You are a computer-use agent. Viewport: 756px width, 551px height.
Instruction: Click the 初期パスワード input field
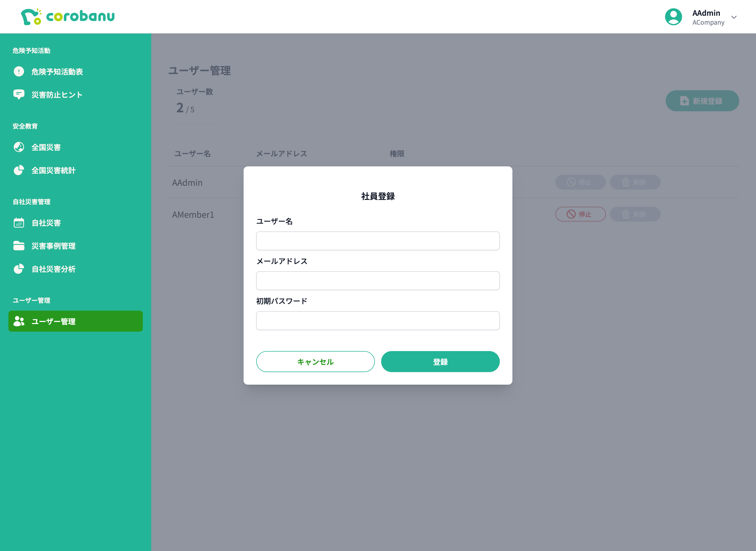(x=378, y=321)
